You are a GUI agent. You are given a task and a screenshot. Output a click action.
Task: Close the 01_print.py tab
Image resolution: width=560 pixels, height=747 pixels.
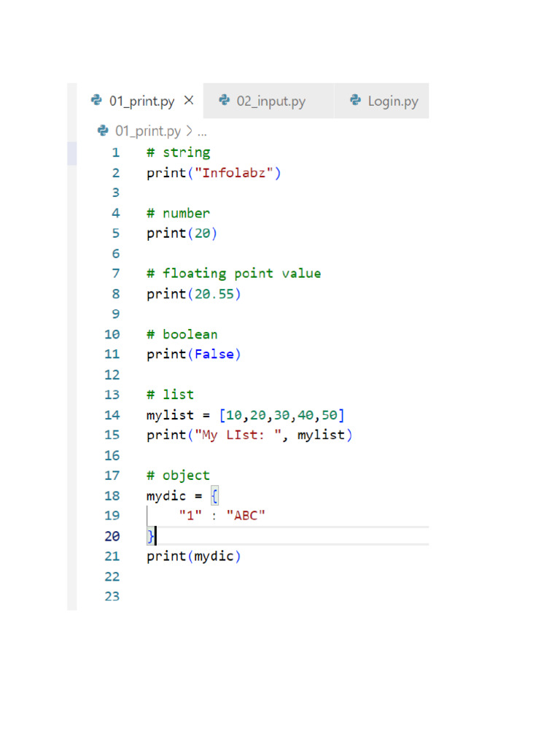tap(189, 101)
